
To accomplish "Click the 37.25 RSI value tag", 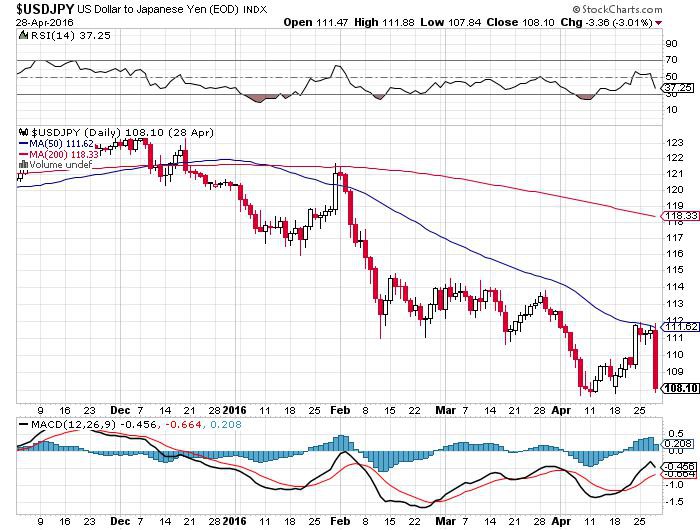I will coord(676,87).
